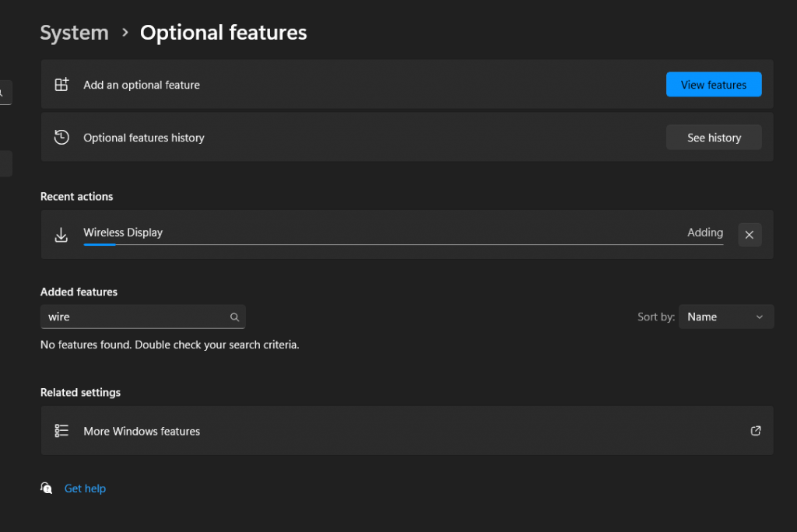Click the magnifier icon in Added features search
Screen dimensions: 797x532
click(234, 317)
